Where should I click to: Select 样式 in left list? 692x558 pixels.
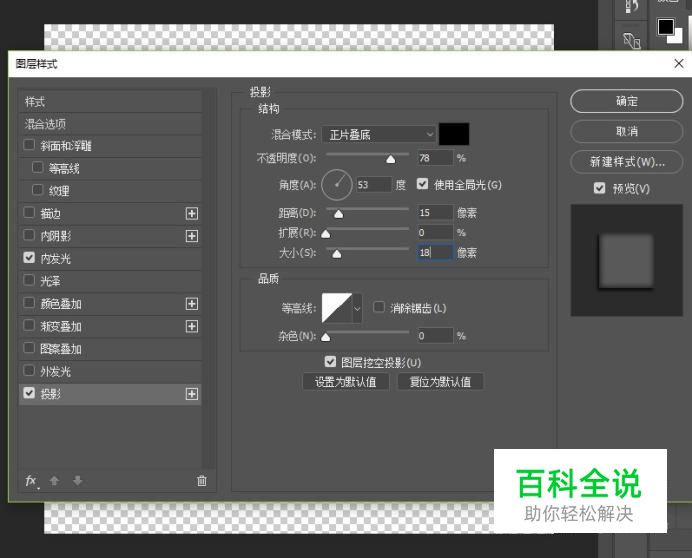coord(110,102)
